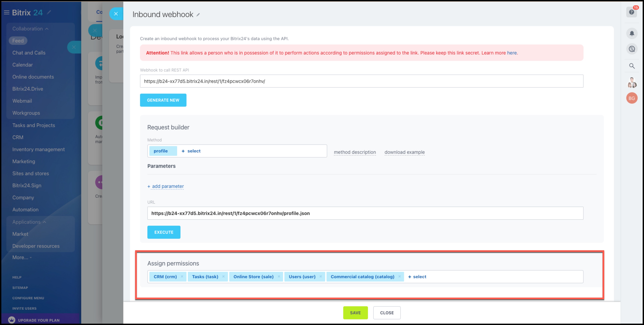Remove the Tasks (task) permission tag

coord(224,277)
